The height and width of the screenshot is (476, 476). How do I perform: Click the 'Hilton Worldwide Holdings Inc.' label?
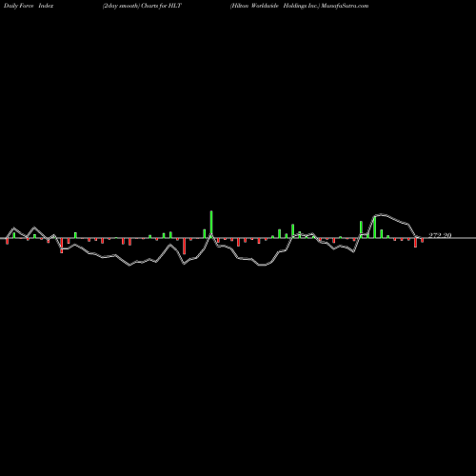[x=275, y=6]
